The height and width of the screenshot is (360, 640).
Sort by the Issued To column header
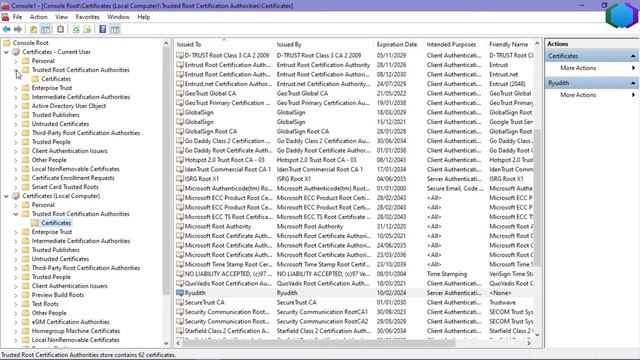click(224, 44)
